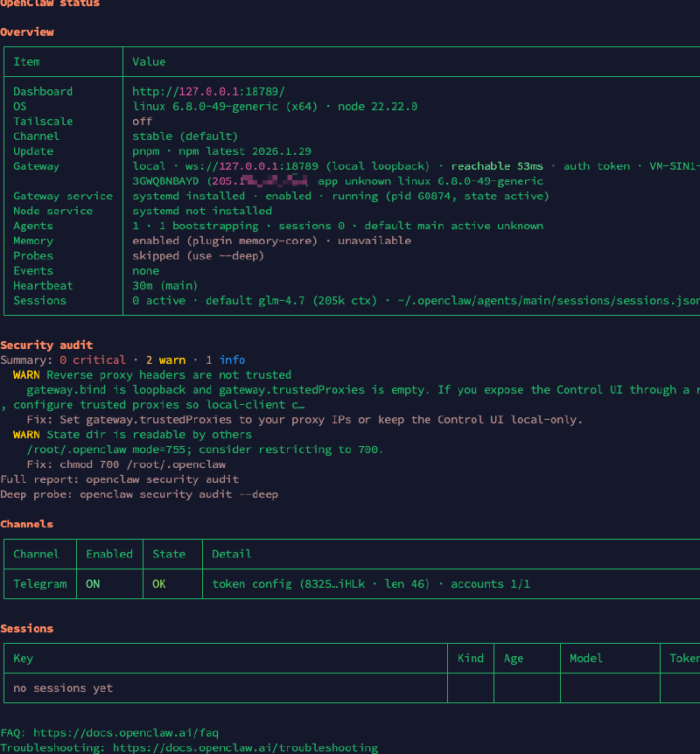Click the 'no sessions yet' table cell
Image resolution: width=700 pixels, height=754 pixels.
point(63,688)
